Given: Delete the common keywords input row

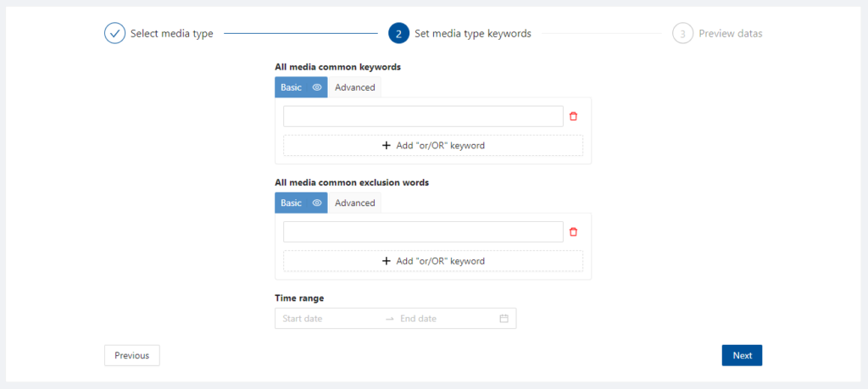Looking at the screenshot, I should tap(574, 116).
